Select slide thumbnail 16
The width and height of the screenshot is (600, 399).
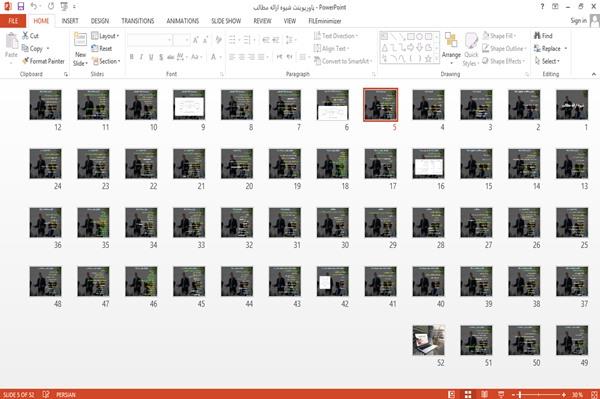[429, 164]
